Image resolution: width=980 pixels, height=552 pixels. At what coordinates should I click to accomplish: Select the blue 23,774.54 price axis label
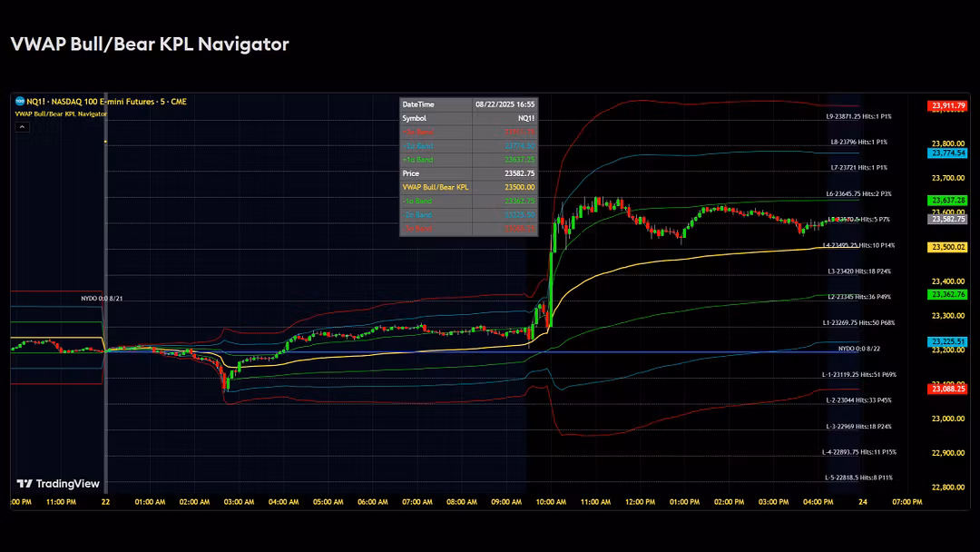(x=946, y=153)
